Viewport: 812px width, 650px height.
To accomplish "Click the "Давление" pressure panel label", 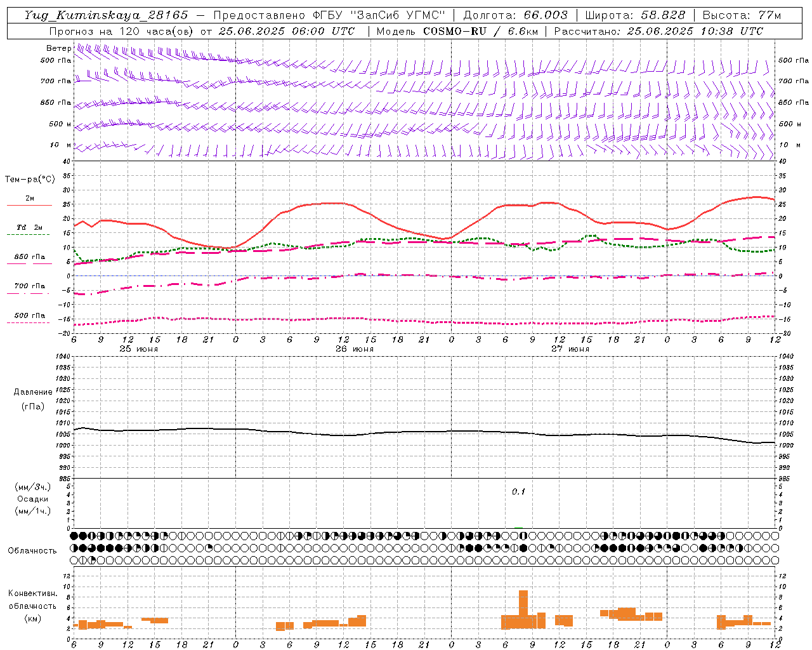I will click(x=33, y=392).
